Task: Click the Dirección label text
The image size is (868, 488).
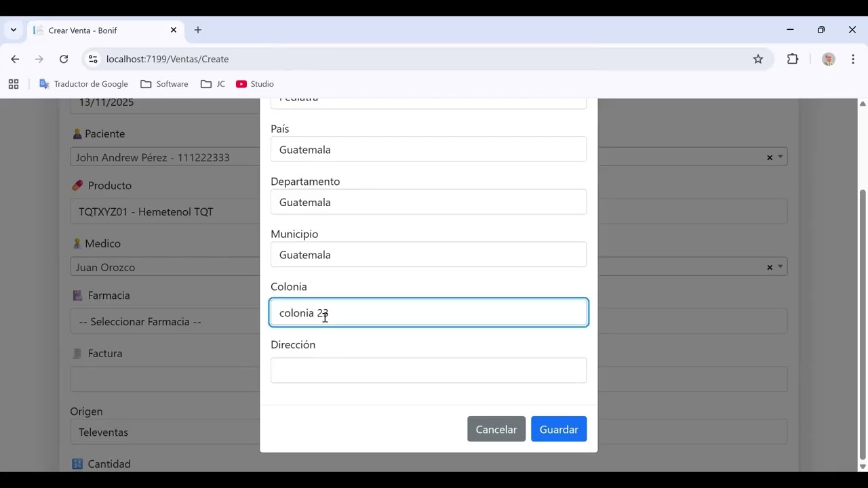Action: point(293,344)
